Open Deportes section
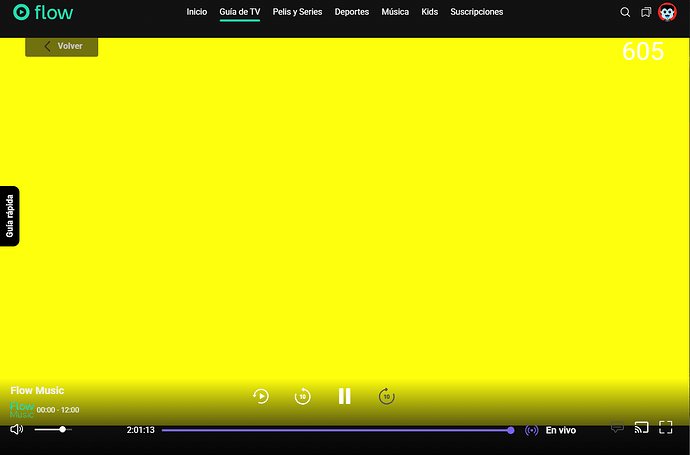Viewport: 690px width, 455px height. [x=350, y=12]
